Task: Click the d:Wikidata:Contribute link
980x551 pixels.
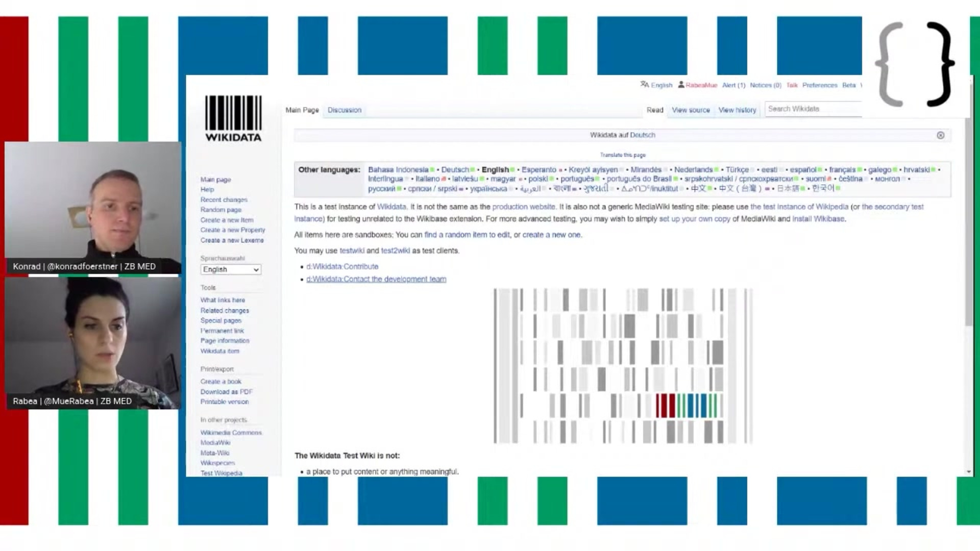Action: coord(342,266)
